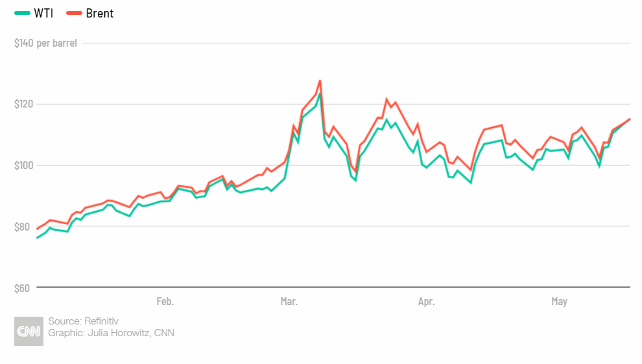Select the Brent legend label
The image size is (642, 364).
[x=99, y=13]
